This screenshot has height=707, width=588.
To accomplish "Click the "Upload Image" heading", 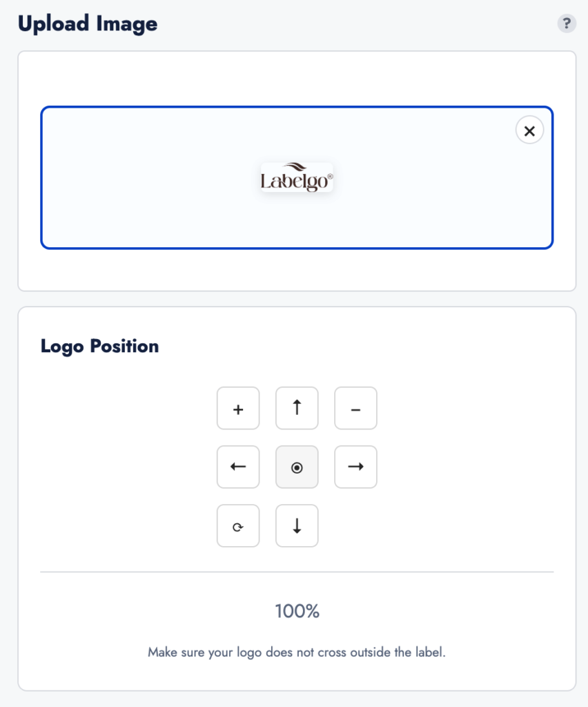I will click(88, 24).
